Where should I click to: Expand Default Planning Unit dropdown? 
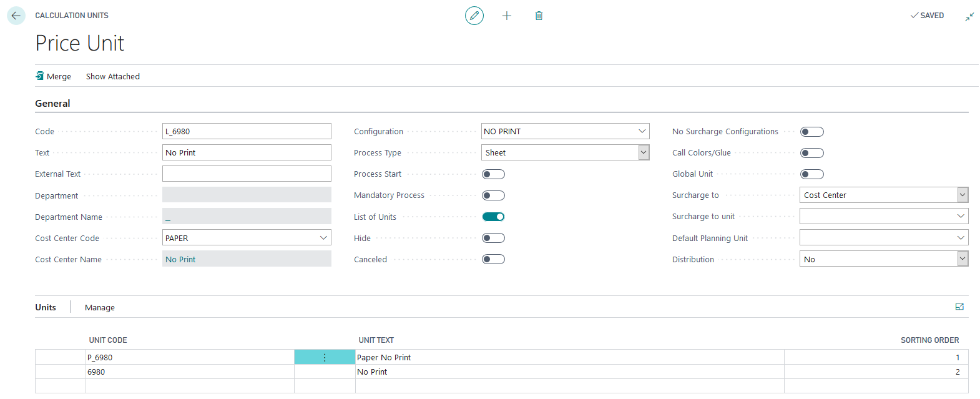tap(961, 237)
